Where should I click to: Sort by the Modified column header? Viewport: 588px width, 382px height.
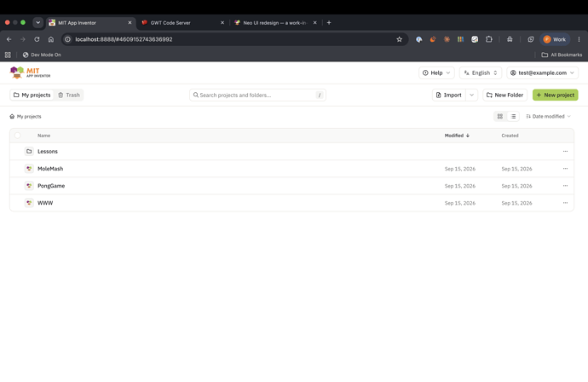[x=457, y=136]
